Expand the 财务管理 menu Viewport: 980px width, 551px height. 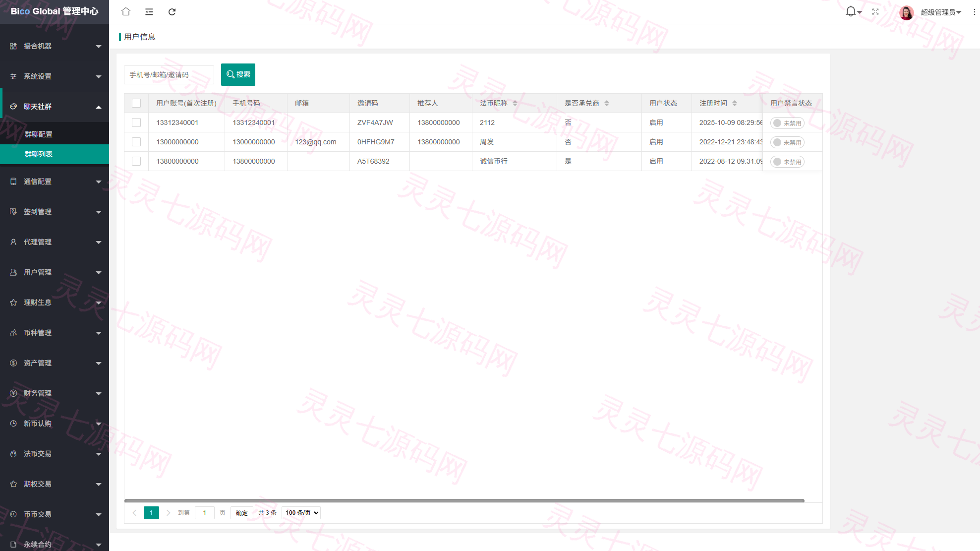point(55,393)
